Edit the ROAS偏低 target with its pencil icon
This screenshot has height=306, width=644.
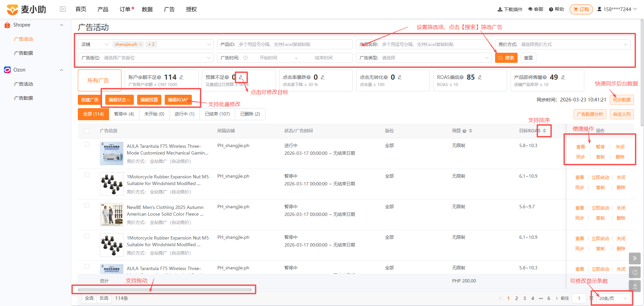(x=480, y=77)
